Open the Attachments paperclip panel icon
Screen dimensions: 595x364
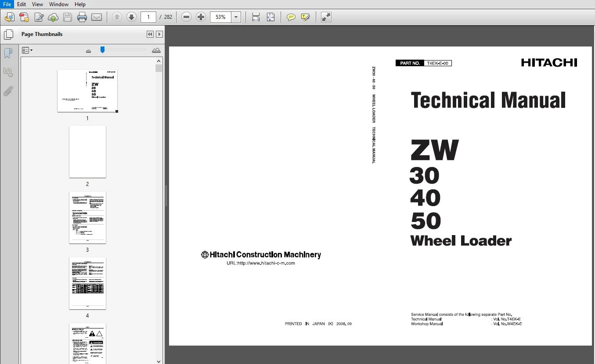[8, 91]
